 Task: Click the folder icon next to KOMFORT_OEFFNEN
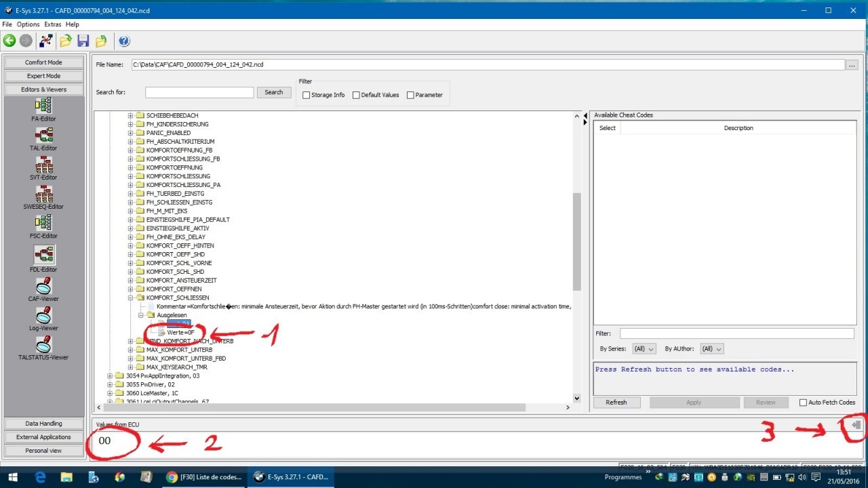pyautogui.click(x=140, y=289)
